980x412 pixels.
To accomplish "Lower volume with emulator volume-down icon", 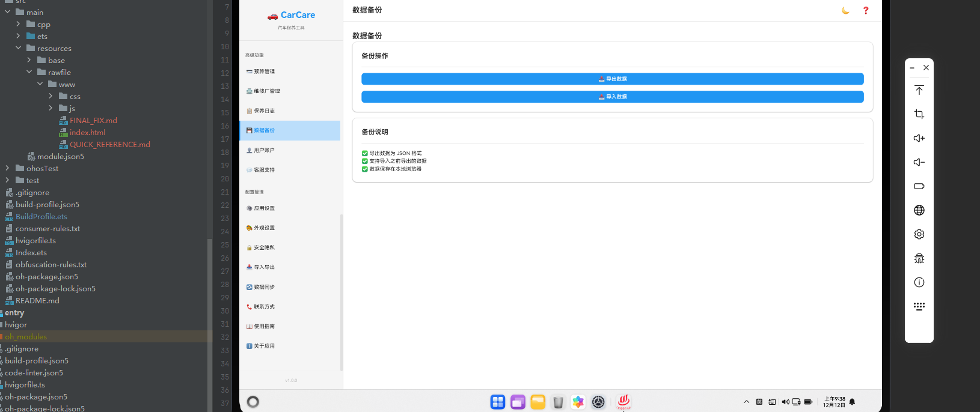I will [x=919, y=162].
